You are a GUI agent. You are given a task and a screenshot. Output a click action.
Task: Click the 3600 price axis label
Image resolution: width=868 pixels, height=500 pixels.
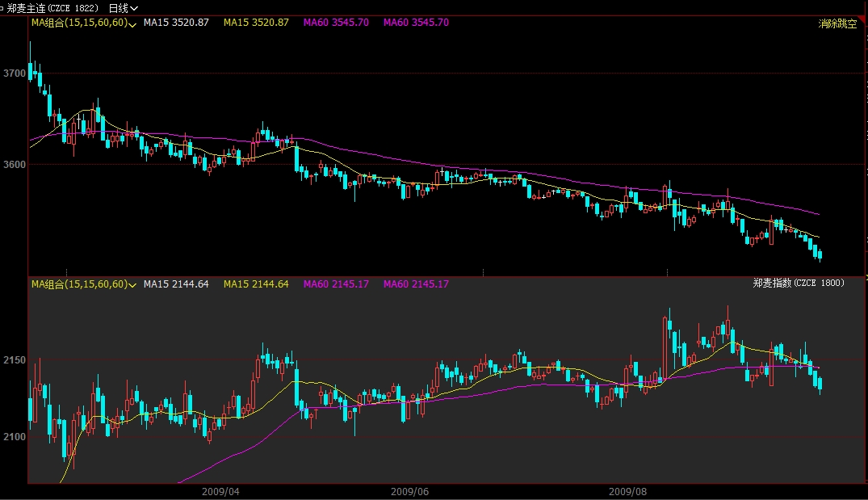point(15,165)
